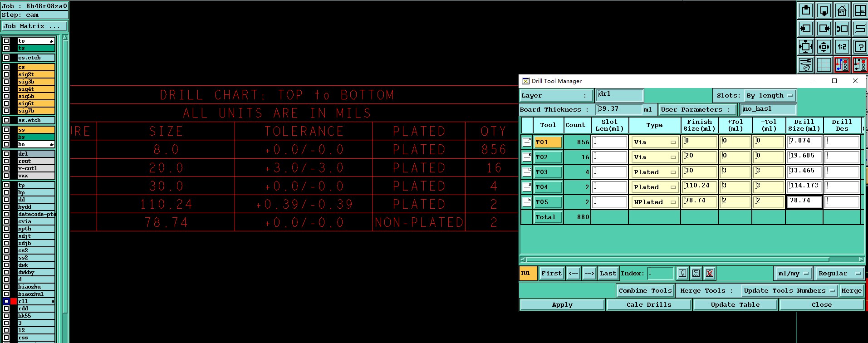Click the S-shaped routing icon
Screen dimensions: 868x343
[x=860, y=29]
